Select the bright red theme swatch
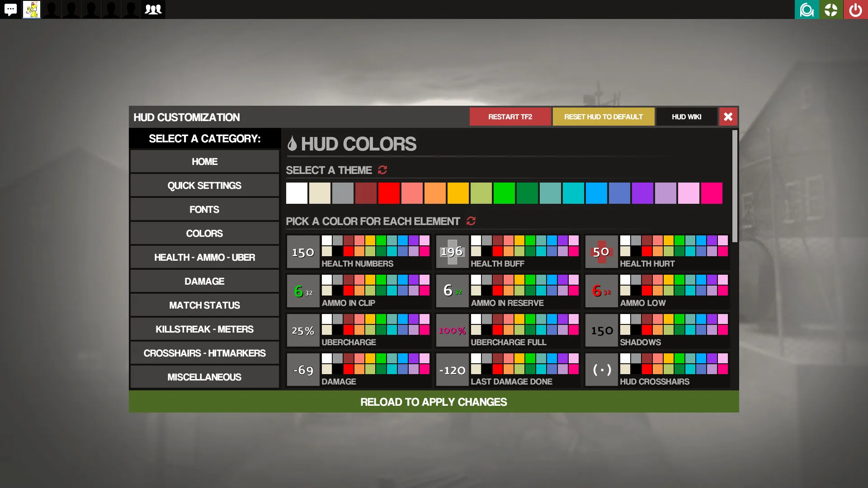Screen dimensions: 868x488 tap(389, 193)
